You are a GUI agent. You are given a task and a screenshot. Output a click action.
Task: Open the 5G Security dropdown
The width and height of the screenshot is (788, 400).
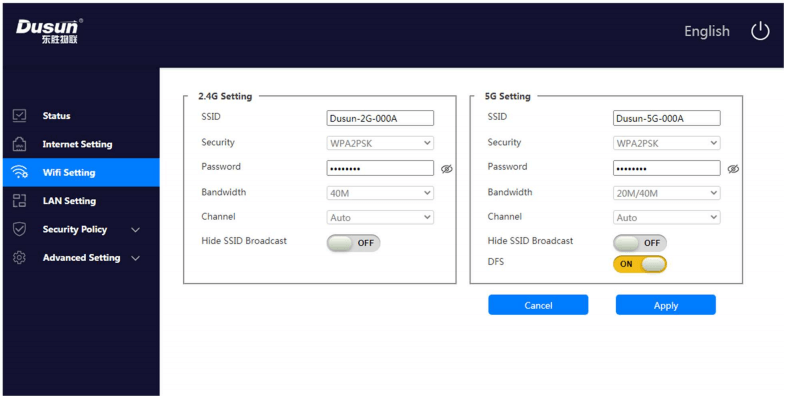[x=666, y=143]
